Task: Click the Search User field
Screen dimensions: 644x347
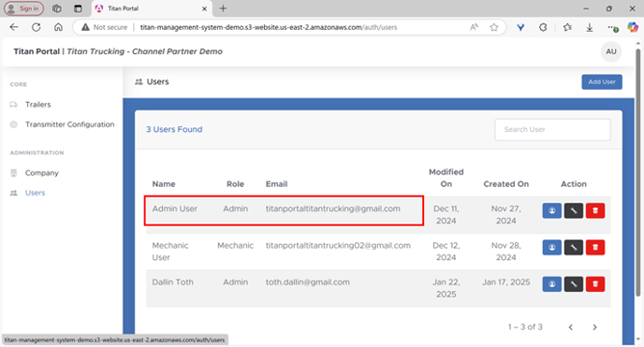Action: tap(552, 130)
